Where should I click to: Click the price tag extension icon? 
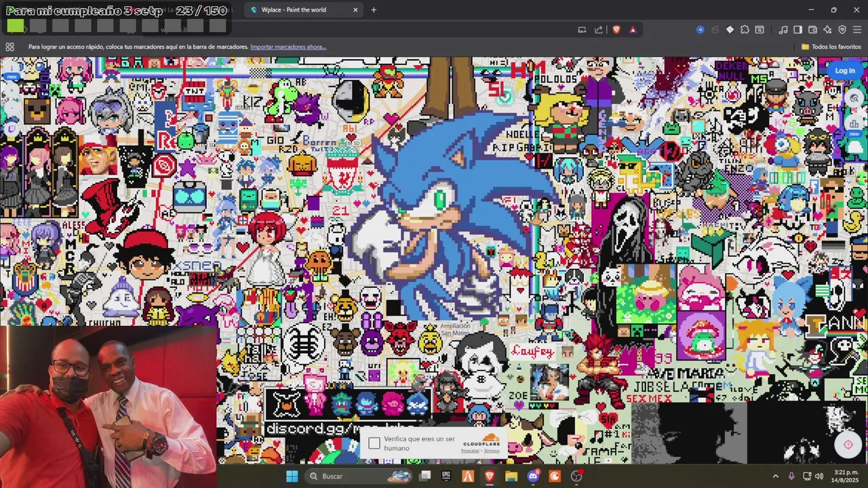point(730,30)
